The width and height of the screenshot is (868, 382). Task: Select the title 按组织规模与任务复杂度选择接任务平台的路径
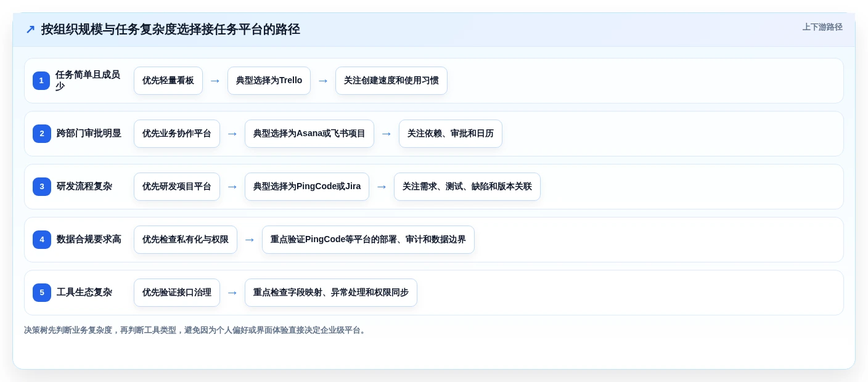(171, 30)
